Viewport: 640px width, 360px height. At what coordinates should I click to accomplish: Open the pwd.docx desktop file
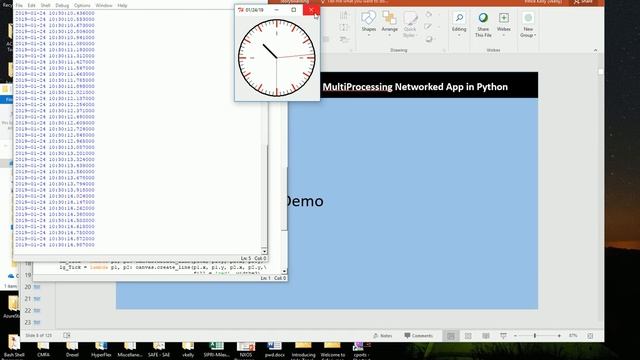coord(274,349)
